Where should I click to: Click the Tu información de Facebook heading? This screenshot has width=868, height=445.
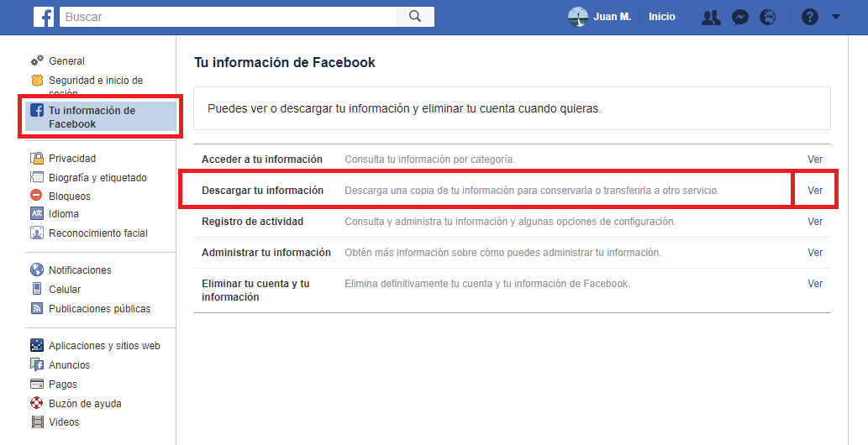[x=285, y=62]
